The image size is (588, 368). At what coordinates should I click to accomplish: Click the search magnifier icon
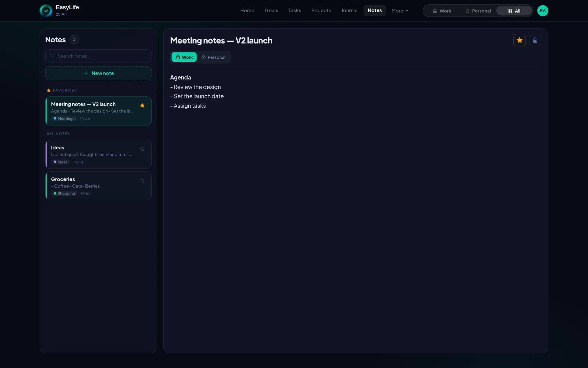pos(52,56)
